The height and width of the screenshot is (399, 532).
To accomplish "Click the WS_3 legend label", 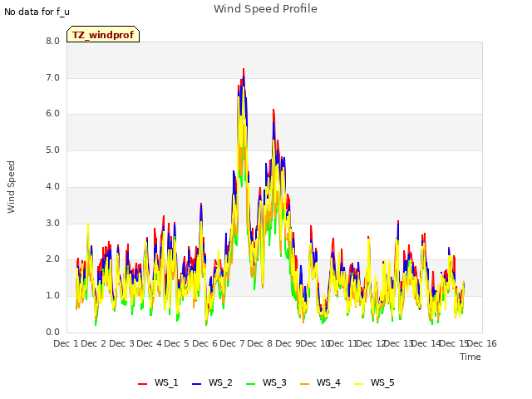I will click(274, 382).
